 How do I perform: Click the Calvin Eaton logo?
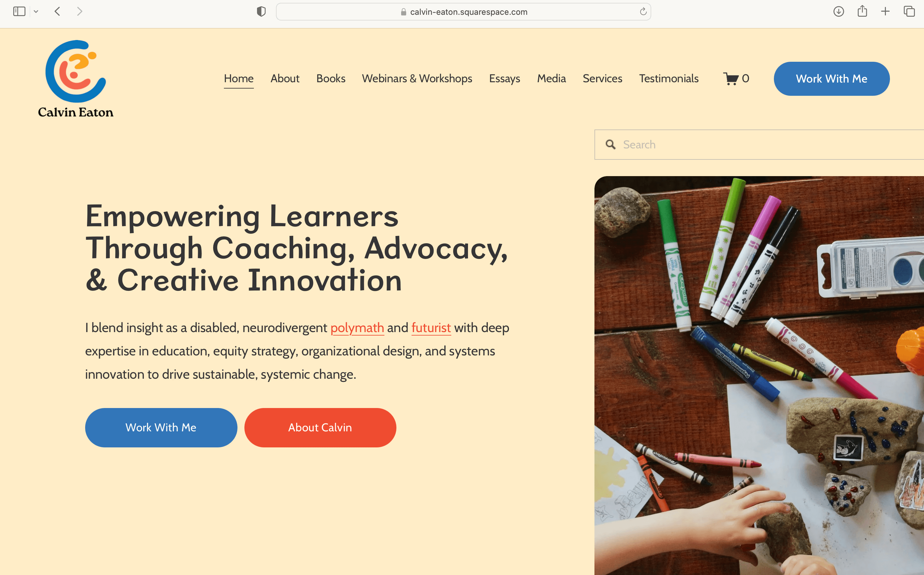click(x=76, y=79)
